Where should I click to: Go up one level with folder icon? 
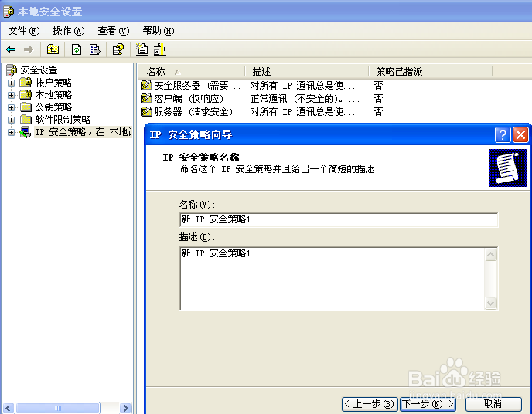(x=53, y=49)
